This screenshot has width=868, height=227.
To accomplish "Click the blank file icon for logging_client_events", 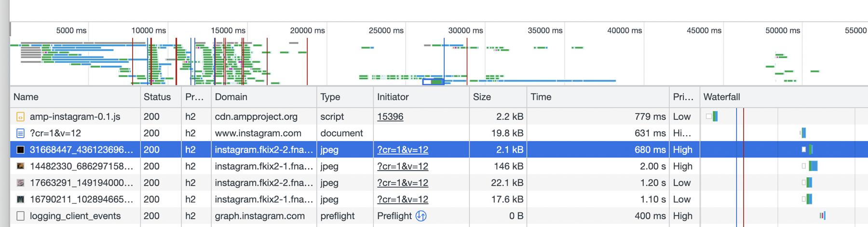I will [x=20, y=216].
